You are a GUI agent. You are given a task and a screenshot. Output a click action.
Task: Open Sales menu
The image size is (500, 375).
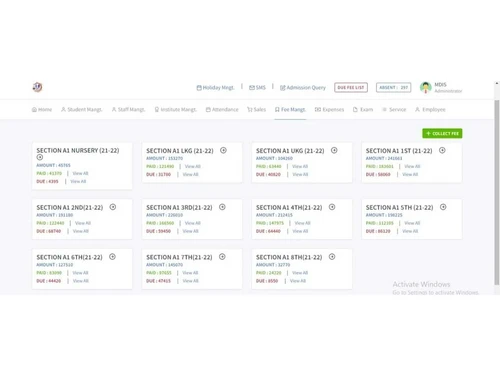click(x=256, y=109)
